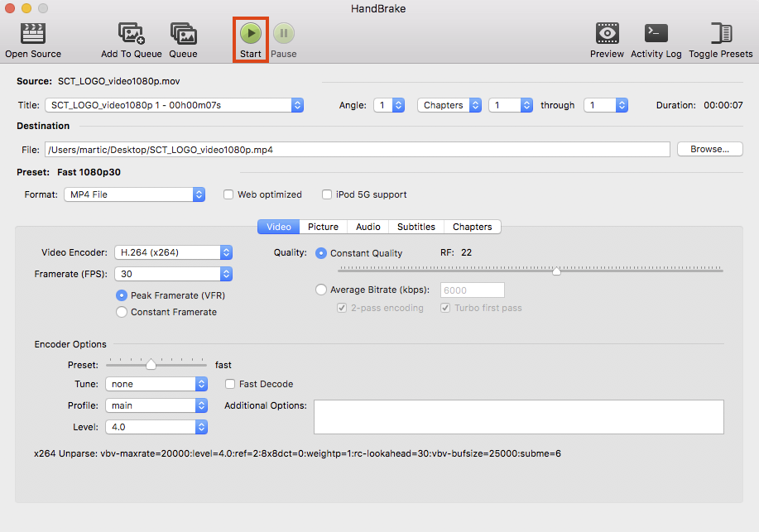Select Constant Framerate option
This screenshot has width=759, height=532.
coord(122,312)
